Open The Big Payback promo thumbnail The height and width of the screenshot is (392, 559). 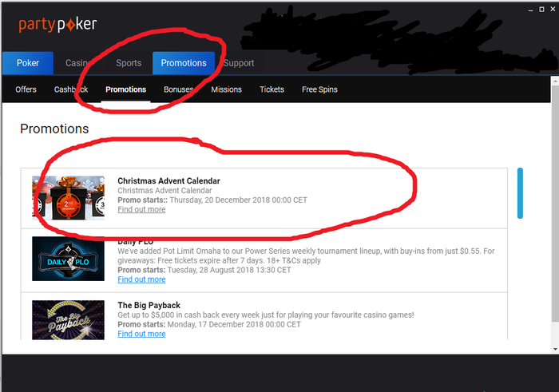(x=68, y=319)
